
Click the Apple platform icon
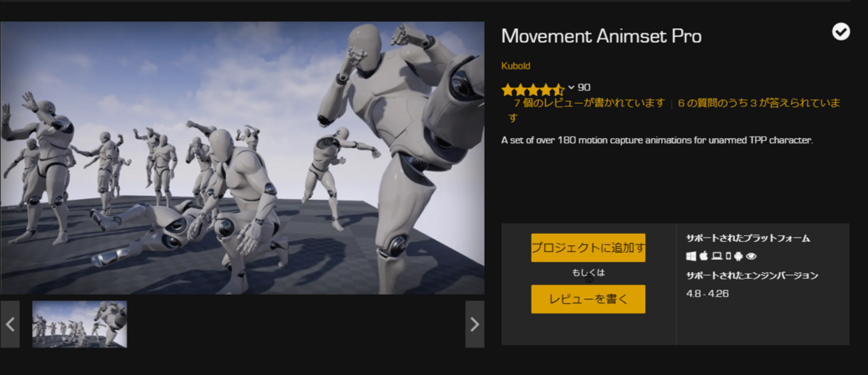point(704,256)
